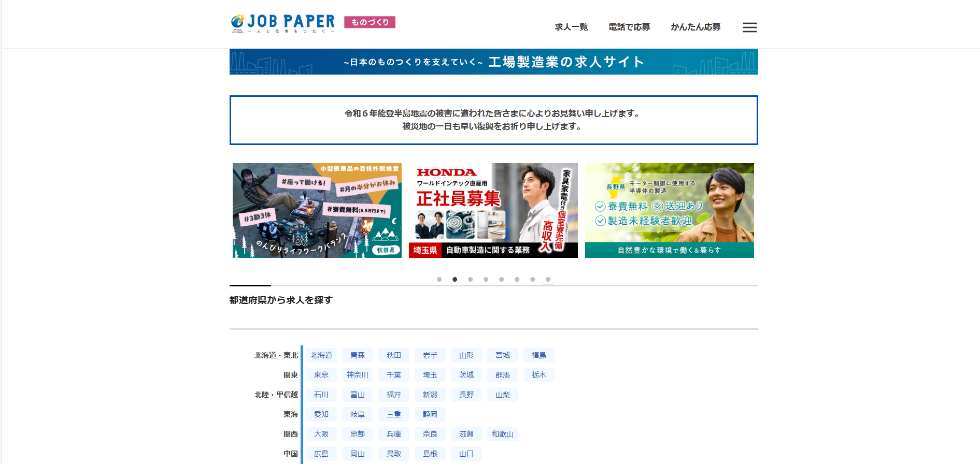980x464 pixels.
Task: Select the third carousel dot
Action: (x=471, y=280)
